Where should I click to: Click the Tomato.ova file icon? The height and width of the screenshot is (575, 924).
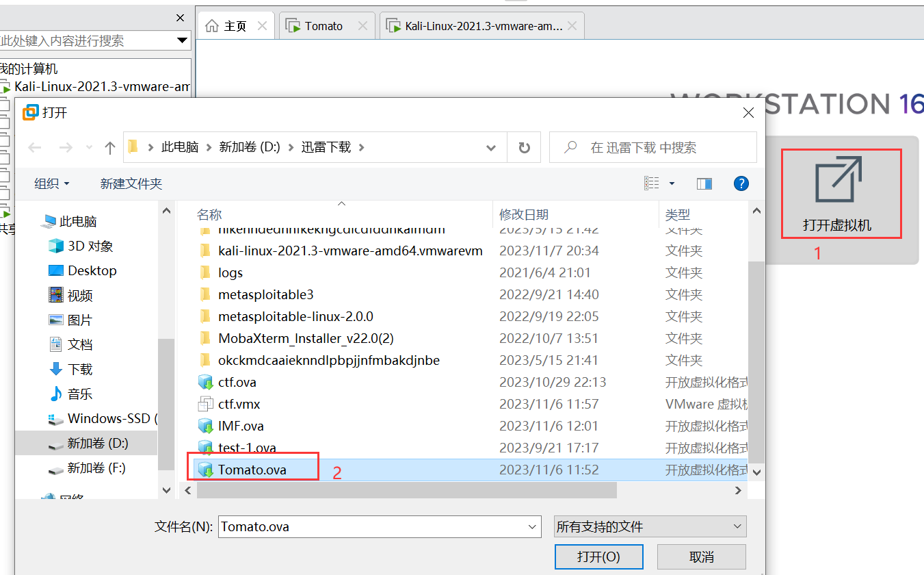[205, 470]
